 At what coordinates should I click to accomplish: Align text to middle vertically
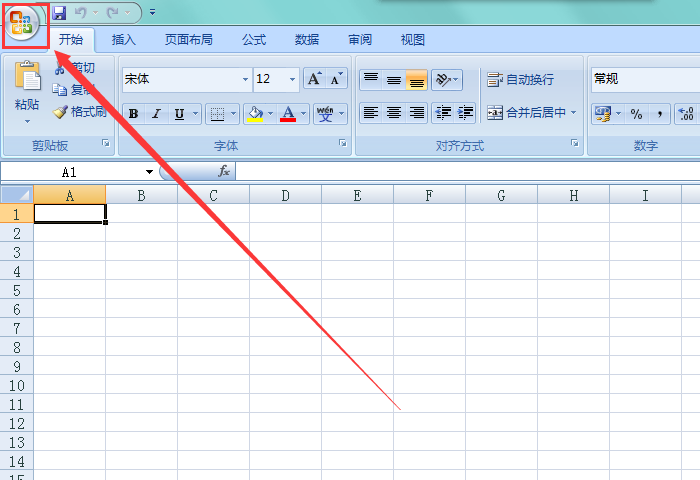(394, 80)
